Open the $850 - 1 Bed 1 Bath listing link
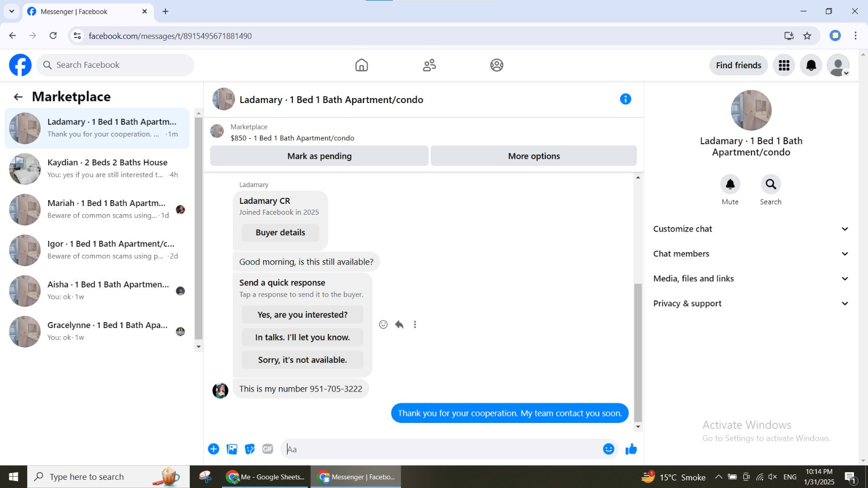This screenshot has width=868, height=488. pos(292,138)
